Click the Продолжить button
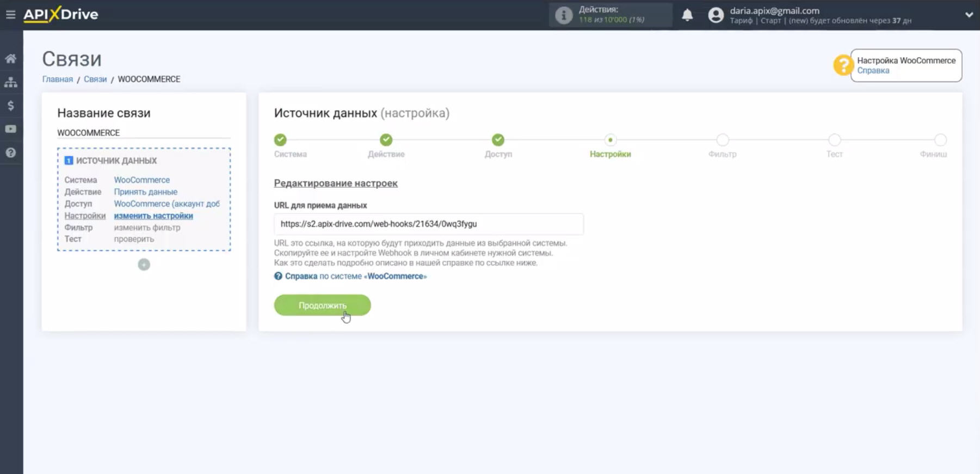 (322, 305)
